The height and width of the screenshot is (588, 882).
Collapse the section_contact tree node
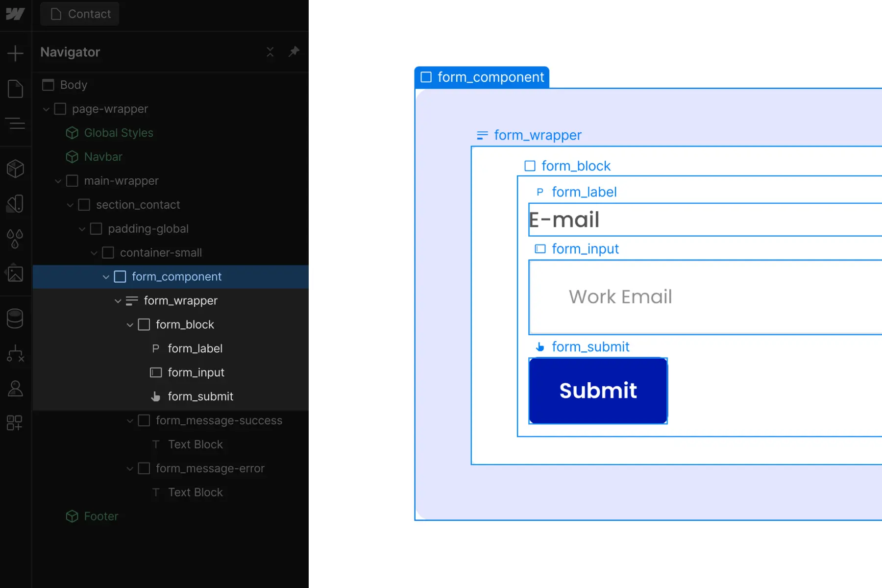pyautogui.click(x=70, y=205)
